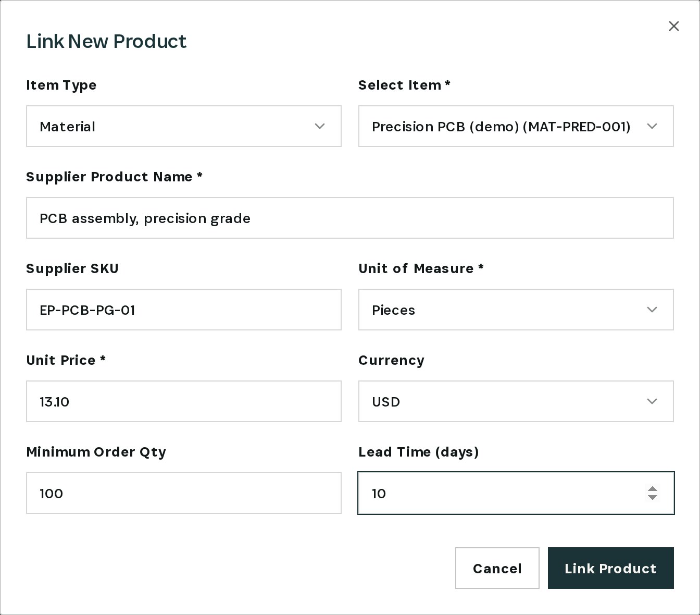This screenshot has width=700, height=615.
Task: Click the Minimum Order Qty field
Action: click(x=184, y=493)
